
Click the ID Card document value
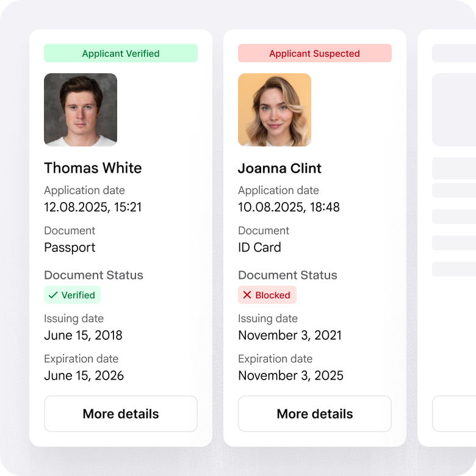[259, 247]
